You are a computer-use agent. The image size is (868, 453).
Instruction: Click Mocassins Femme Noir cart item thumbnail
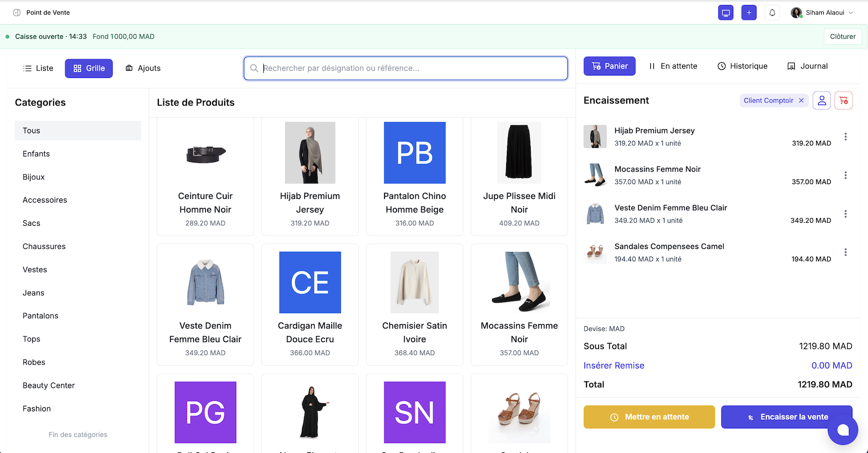595,175
